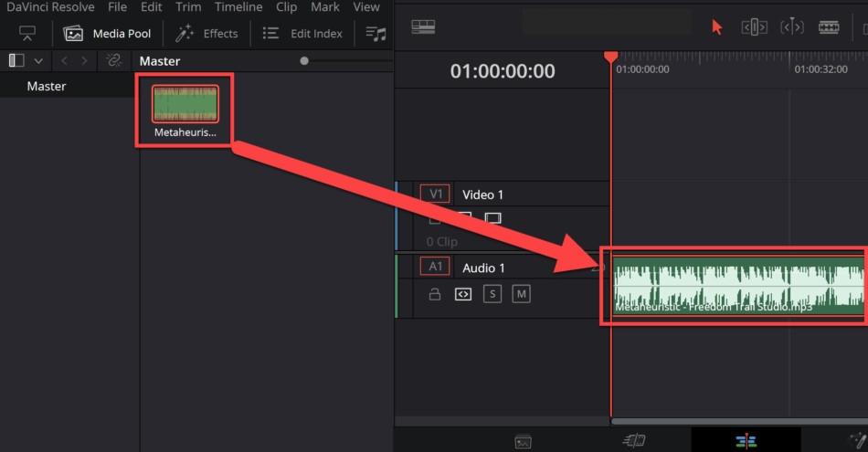Open the File menu
Image resolution: width=868 pixels, height=452 pixels.
tap(117, 7)
